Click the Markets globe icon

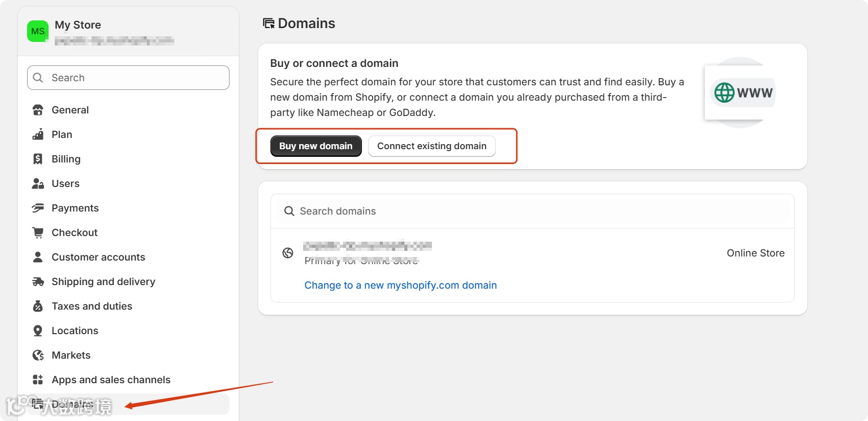pos(38,355)
